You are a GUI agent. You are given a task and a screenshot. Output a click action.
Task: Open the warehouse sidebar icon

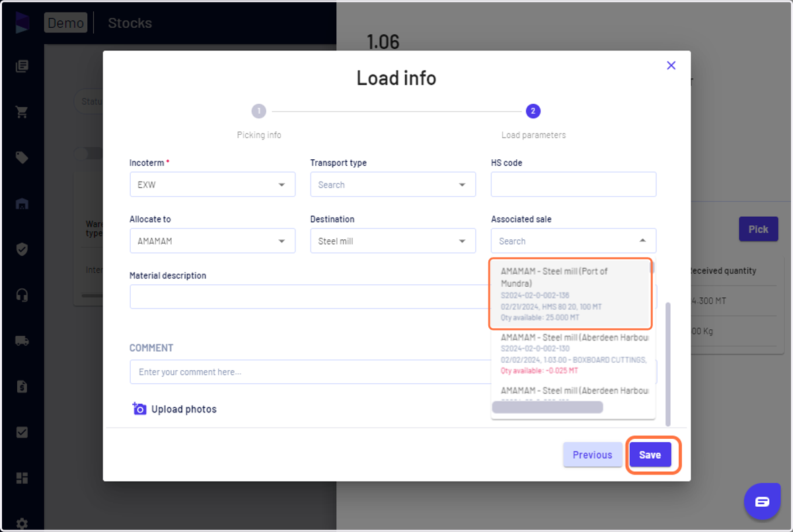coord(22,204)
